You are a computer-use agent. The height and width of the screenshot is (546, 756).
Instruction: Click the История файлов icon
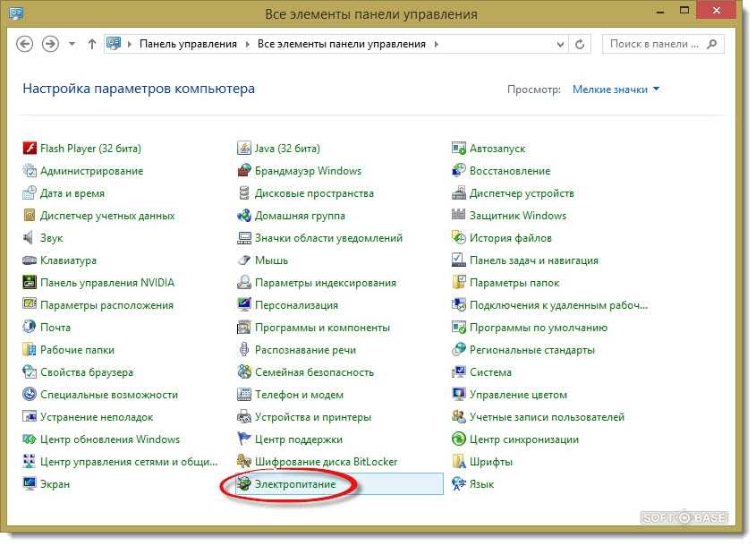pyautogui.click(x=458, y=237)
